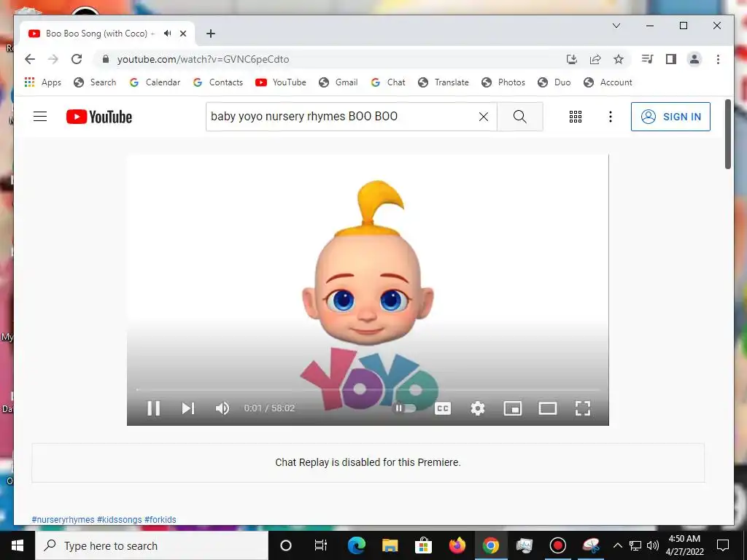Open the taskbar volume control
747x560 pixels.
click(x=653, y=545)
